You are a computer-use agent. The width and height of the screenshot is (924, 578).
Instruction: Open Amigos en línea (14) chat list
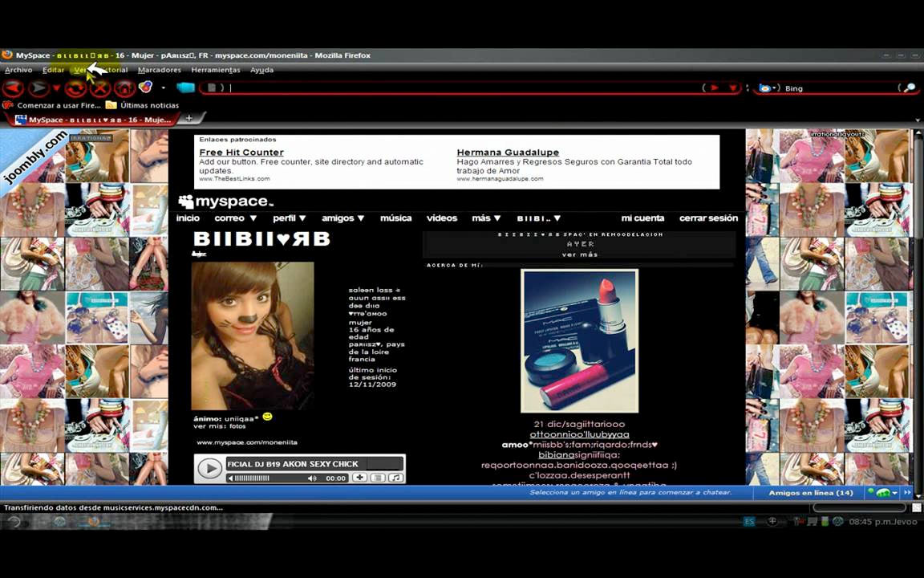coord(811,492)
